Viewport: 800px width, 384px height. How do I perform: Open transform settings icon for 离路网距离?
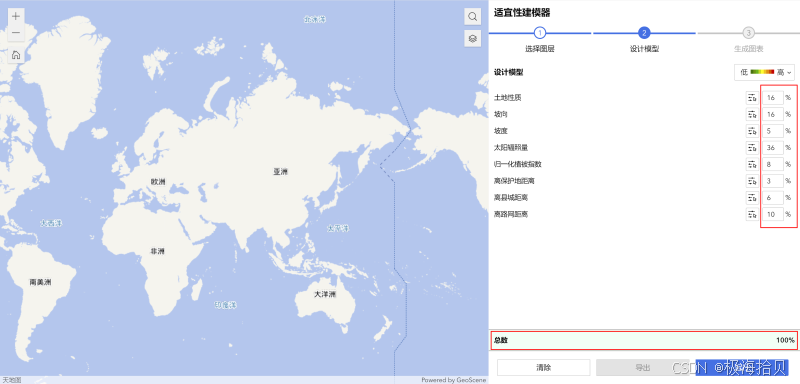point(752,215)
